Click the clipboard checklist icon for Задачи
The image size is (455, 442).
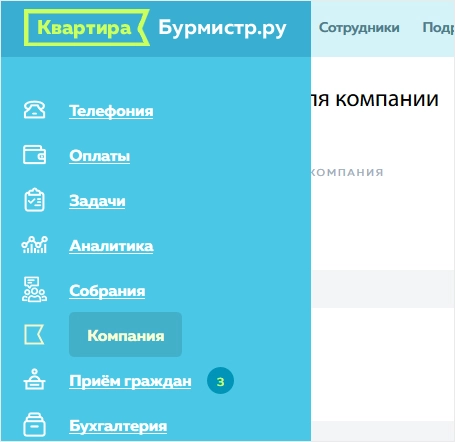[x=34, y=200]
